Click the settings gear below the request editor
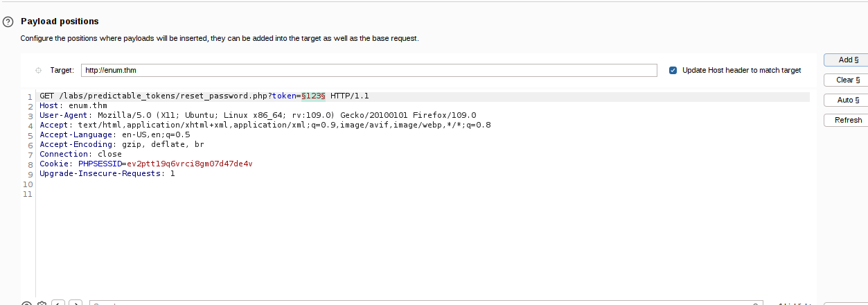Image resolution: width=868 pixels, height=305 pixels. click(42, 304)
